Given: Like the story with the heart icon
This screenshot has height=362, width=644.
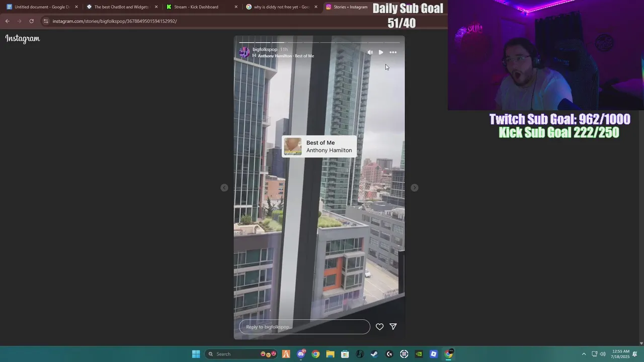Looking at the screenshot, I should click(379, 327).
